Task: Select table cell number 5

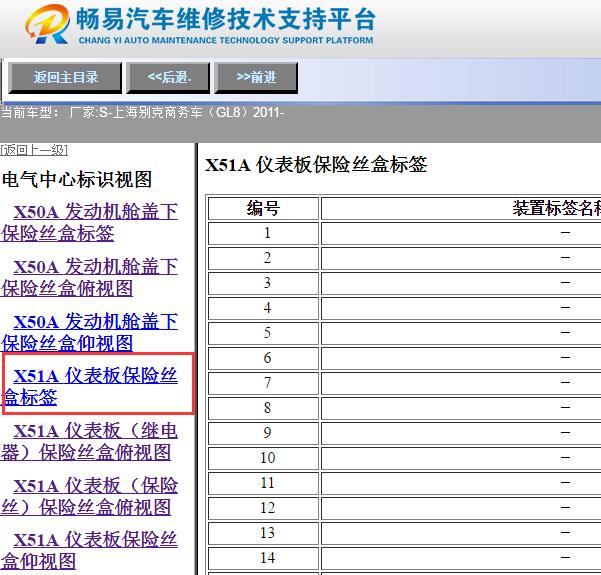Action: coord(263,333)
